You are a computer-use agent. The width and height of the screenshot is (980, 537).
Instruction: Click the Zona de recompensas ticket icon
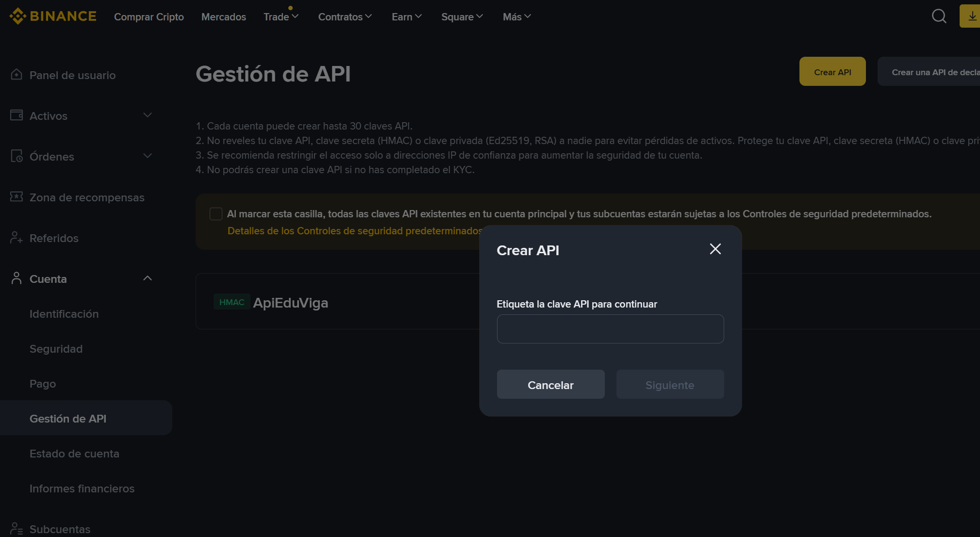pyautogui.click(x=17, y=197)
